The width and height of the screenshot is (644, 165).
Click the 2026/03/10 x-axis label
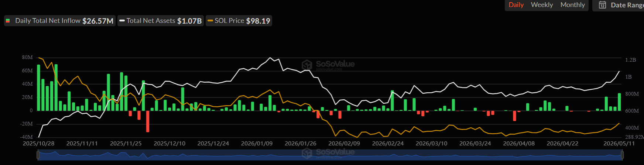[x=431, y=144]
